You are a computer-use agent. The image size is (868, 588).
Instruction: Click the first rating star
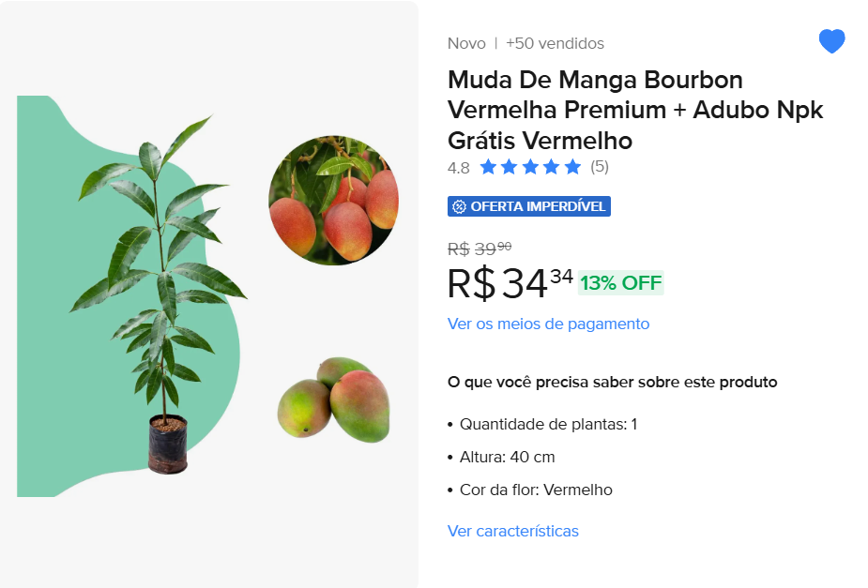tap(488, 168)
